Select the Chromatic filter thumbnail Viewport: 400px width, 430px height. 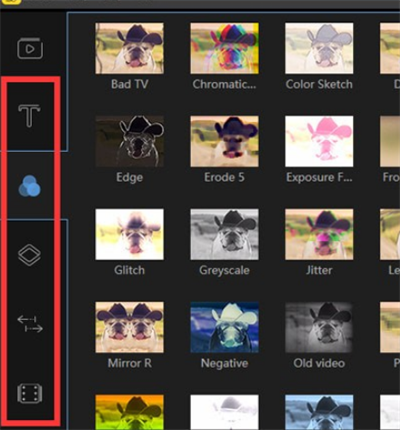tap(224, 48)
